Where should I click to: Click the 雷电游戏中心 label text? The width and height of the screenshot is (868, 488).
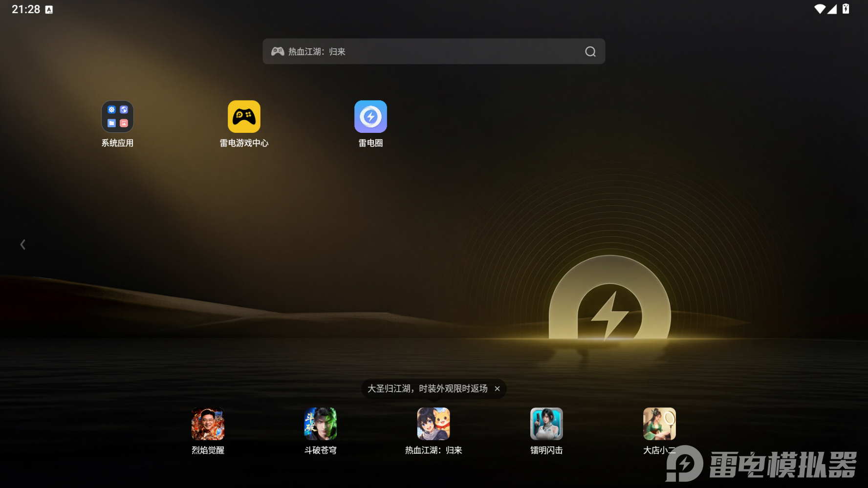click(244, 143)
